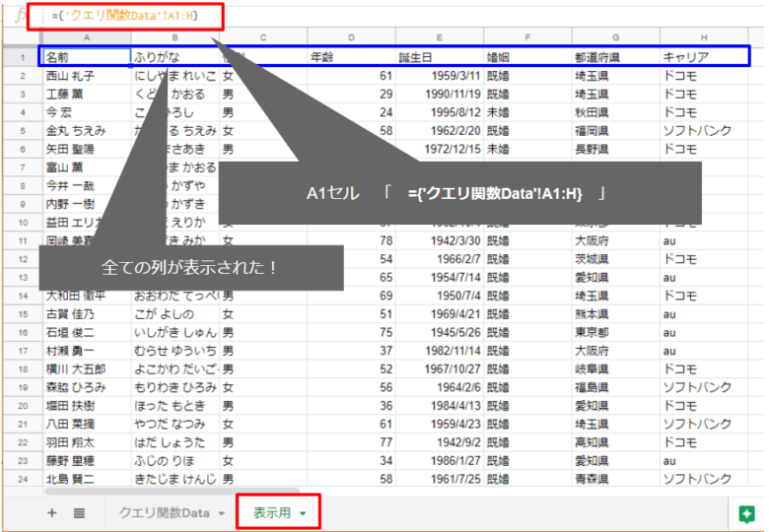This screenshot has width=769, height=532.
Task: Click birthday cell 1995/8/12
Action: [x=440, y=112]
